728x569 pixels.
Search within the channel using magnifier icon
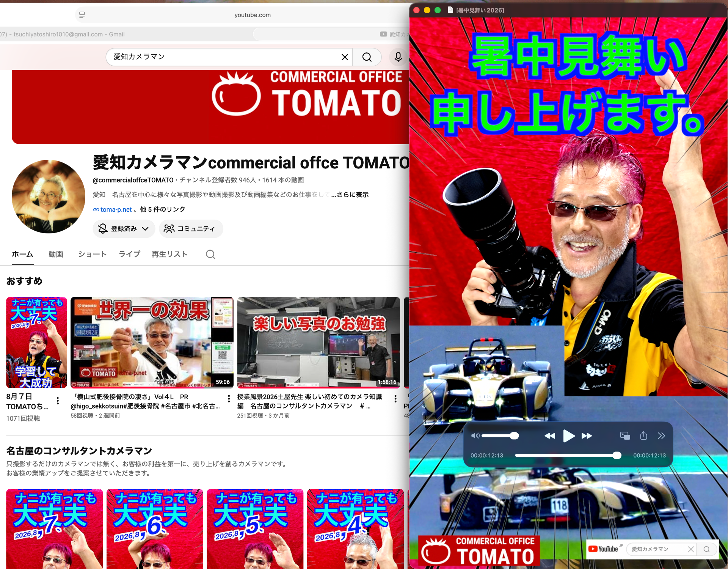point(210,254)
